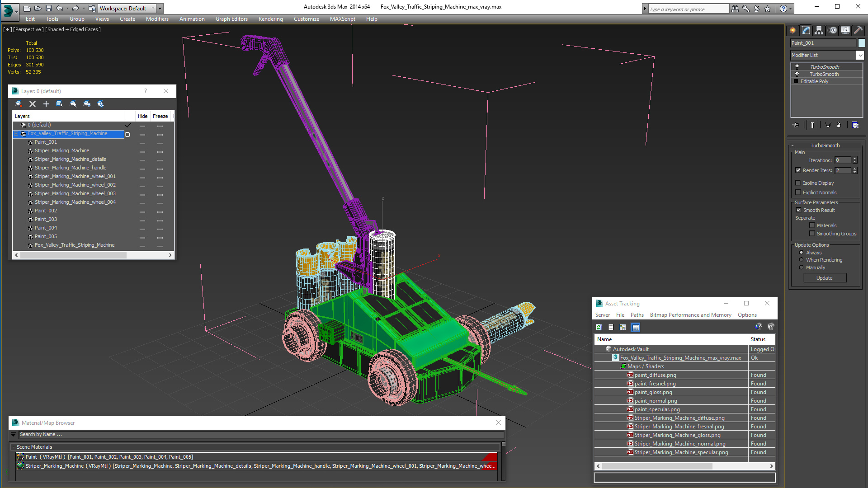Check Separate by Materials checkbox
The image size is (868, 488).
[x=812, y=225]
